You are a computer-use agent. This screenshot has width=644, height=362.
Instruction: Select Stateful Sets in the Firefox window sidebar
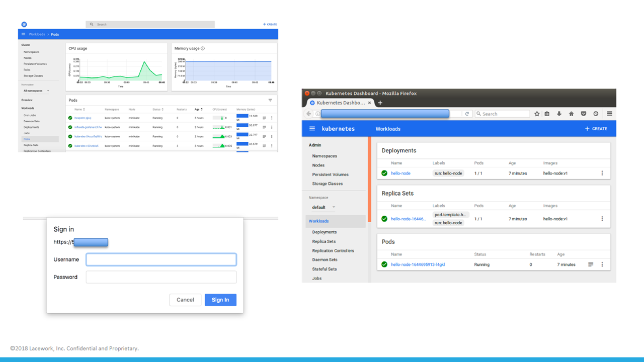tap(325, 269)
